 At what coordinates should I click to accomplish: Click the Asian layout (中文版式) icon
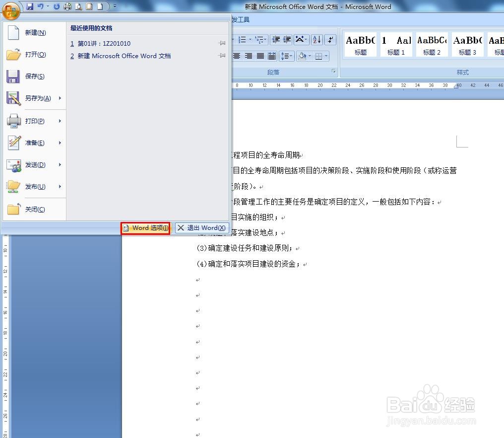click(301, 40)
